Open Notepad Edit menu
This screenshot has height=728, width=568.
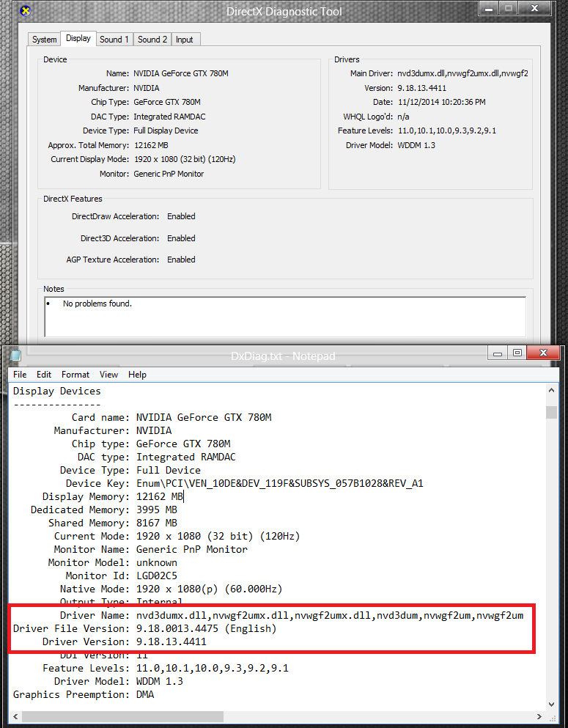44,375
